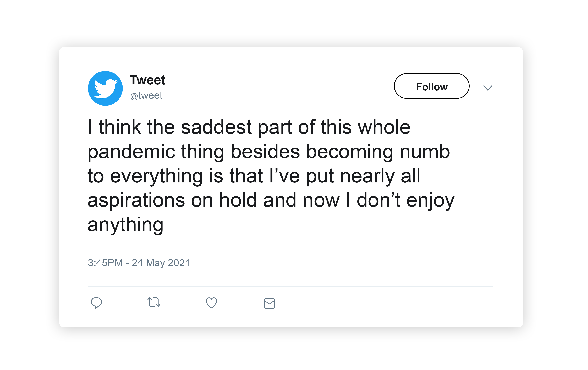588x370 pixels.
Task: Click the divider line above action icons
Action: [x=291, y=286]
